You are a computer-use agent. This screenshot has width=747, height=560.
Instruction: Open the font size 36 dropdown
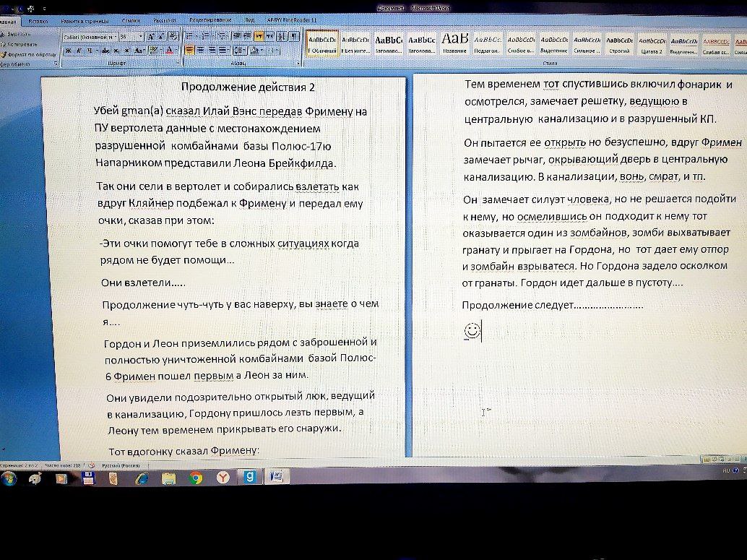coord(141,37)
